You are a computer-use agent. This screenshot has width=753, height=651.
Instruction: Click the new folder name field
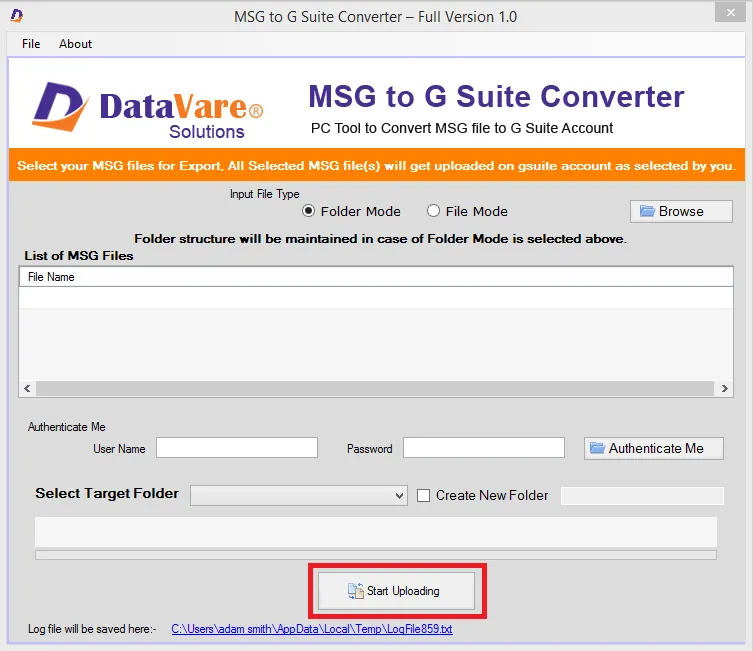(642, 495)
